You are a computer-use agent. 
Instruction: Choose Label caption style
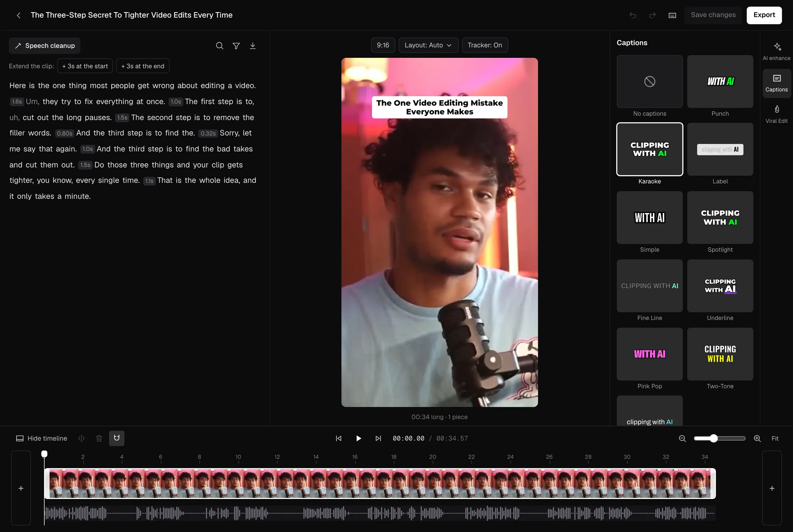point(720,149)
